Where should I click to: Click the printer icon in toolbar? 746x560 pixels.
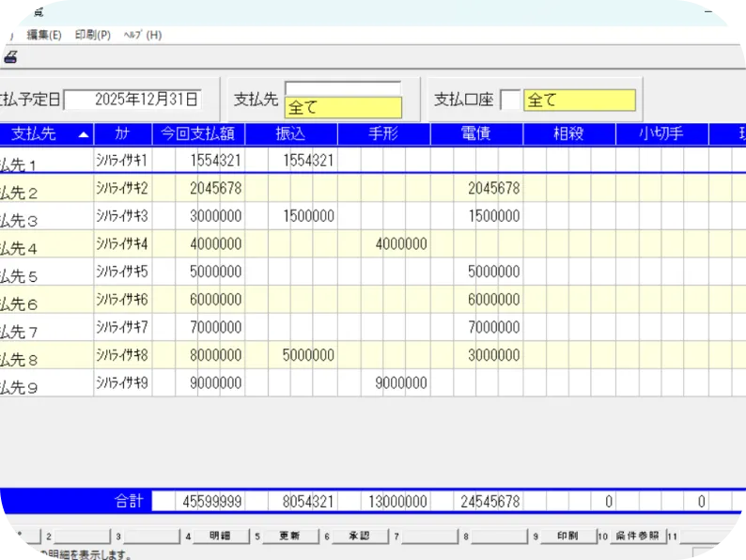(x=9, y=57)
